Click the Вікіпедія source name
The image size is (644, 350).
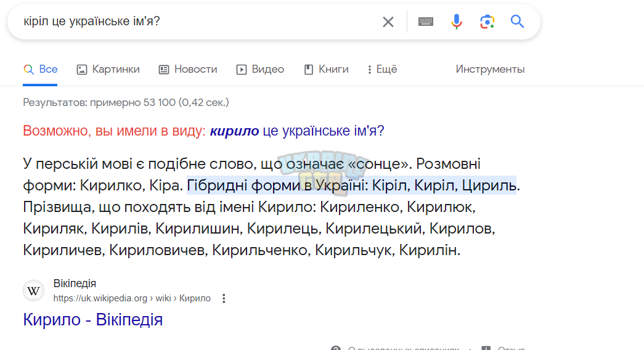(x=75, y=283)
